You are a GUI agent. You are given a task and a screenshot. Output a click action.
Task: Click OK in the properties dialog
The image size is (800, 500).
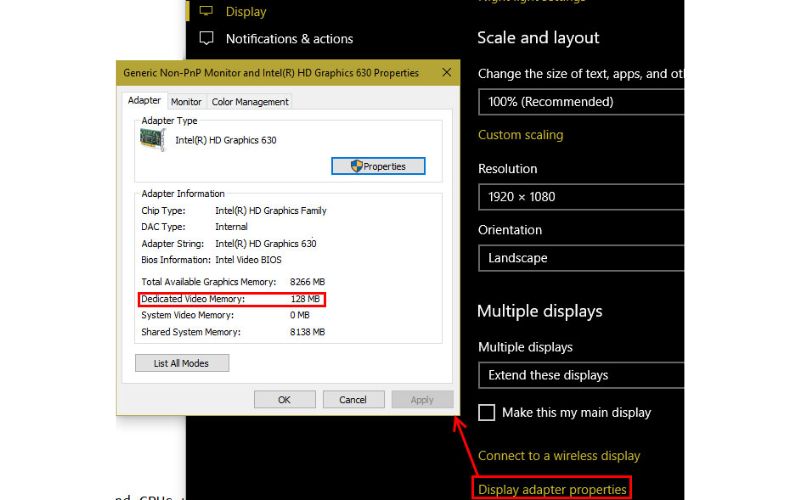(284, 399)
